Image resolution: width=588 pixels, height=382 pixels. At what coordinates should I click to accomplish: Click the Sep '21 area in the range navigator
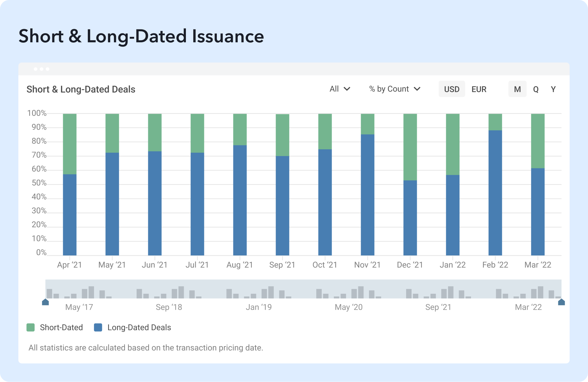(438, 291)
